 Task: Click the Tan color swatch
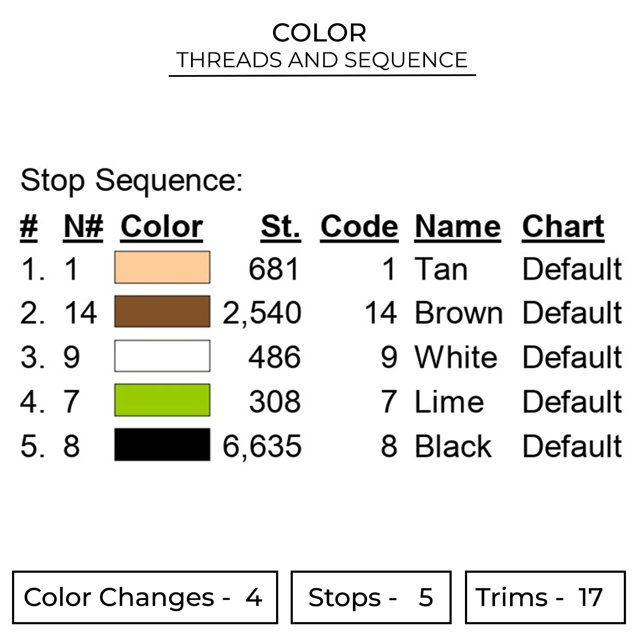(162, 267)
